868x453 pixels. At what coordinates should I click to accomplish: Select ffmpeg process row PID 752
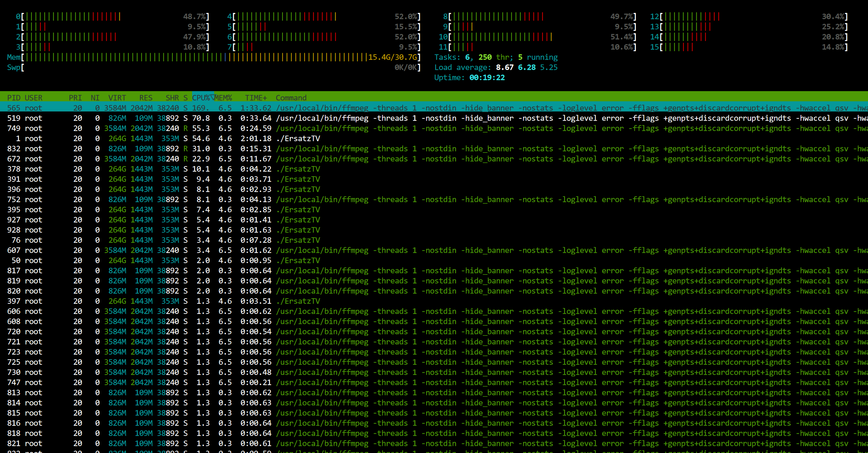[434, 200]
